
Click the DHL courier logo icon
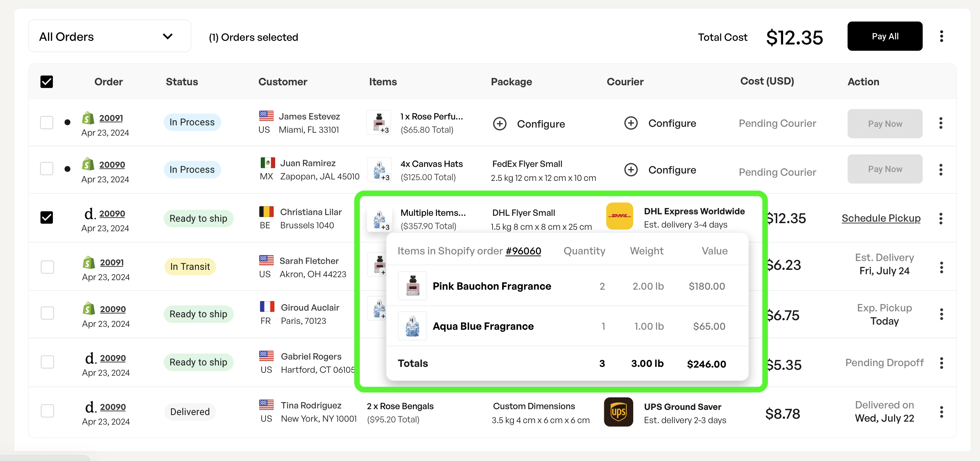pyautogui.click(x=619, y=216)
